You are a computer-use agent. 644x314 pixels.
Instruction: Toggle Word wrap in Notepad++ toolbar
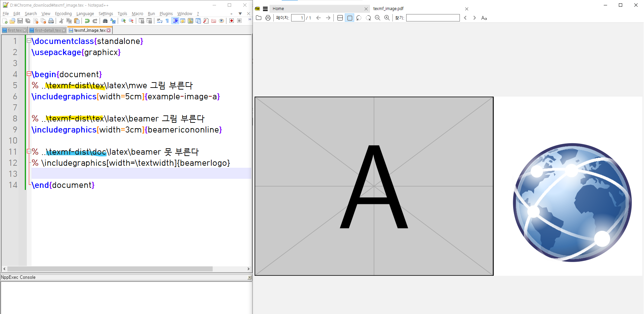pos(160,21)
